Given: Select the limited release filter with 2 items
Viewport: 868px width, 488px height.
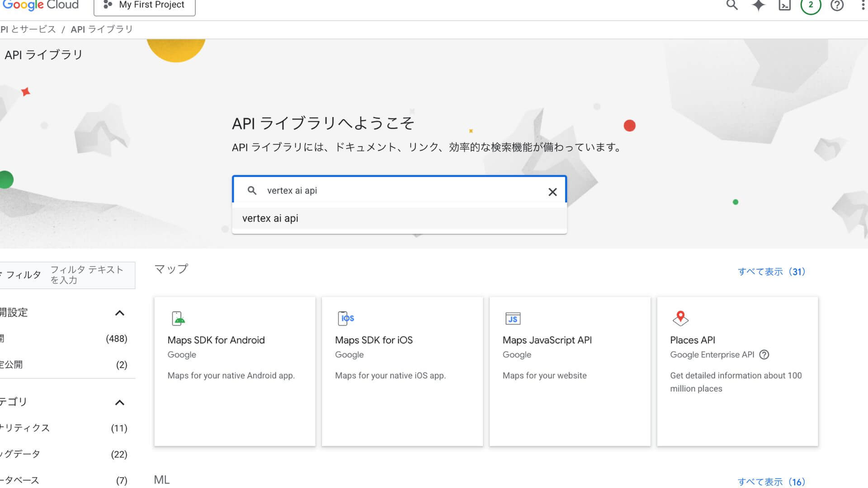Looking at the screenshot, I should pyautogui.click(x=64, y=365).
